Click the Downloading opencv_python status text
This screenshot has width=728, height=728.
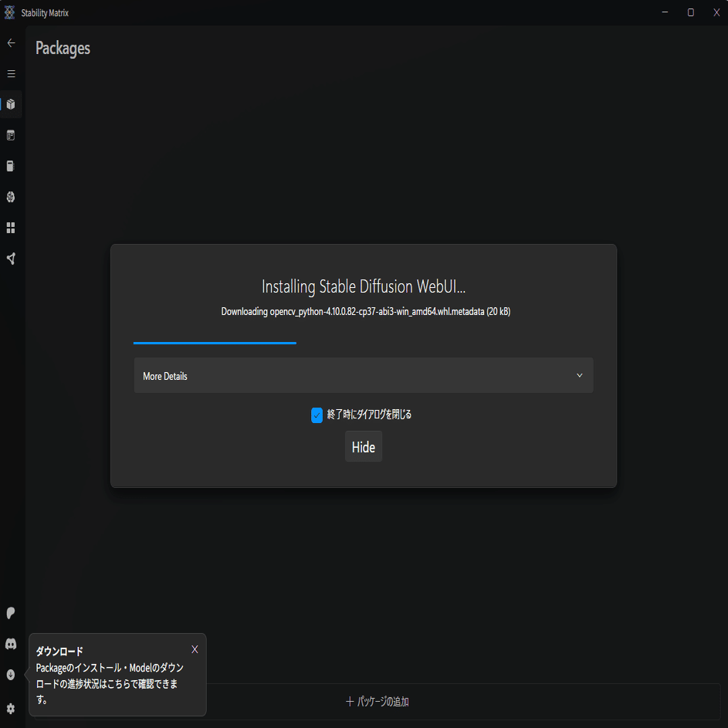tap(365, 312)
